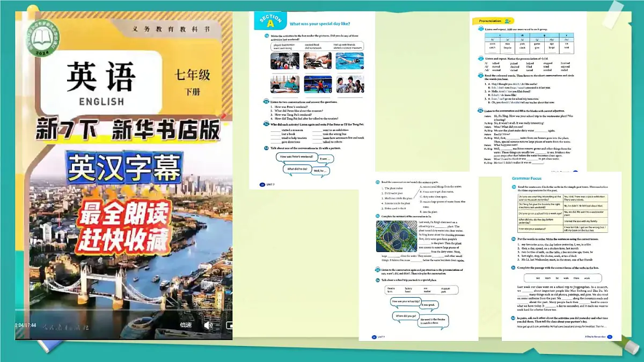Click the Grammar Focus heading
This screenshot has height=362, width=644.
(x=526, y=178)
